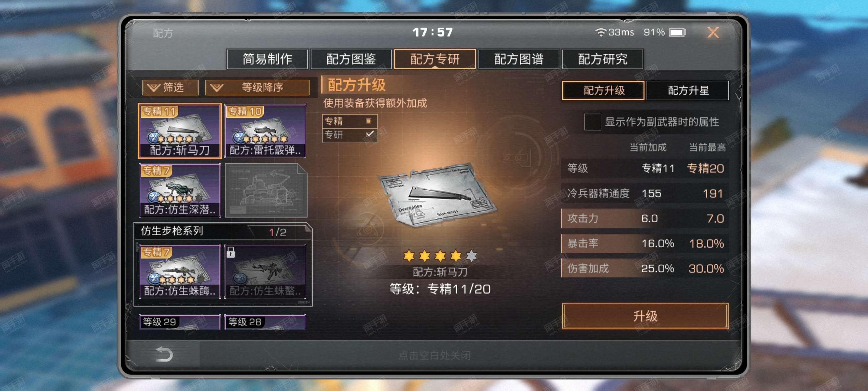The width and height of the screenshot is (868, 391).
Task: Select the 配方:雷托霰弹 blueprint icon
Action: click(x=265, y=131)
